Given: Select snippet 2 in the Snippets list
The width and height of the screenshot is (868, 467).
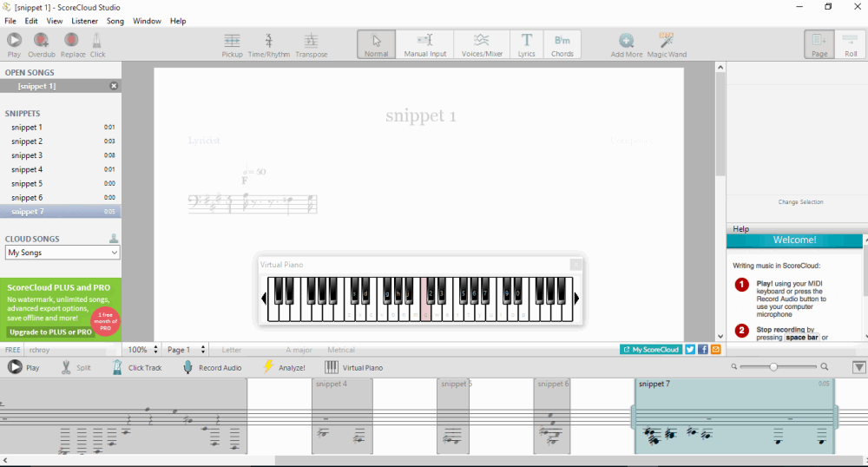Looking at the screenshot, I should point(61,141).
